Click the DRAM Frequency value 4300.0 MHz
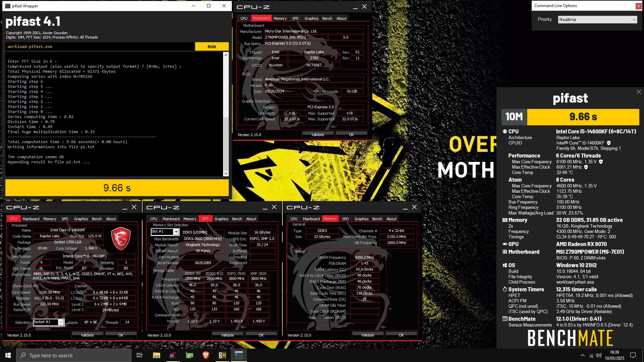The height and width of the screenshot is (362, 644). click(x=365, y=257)
